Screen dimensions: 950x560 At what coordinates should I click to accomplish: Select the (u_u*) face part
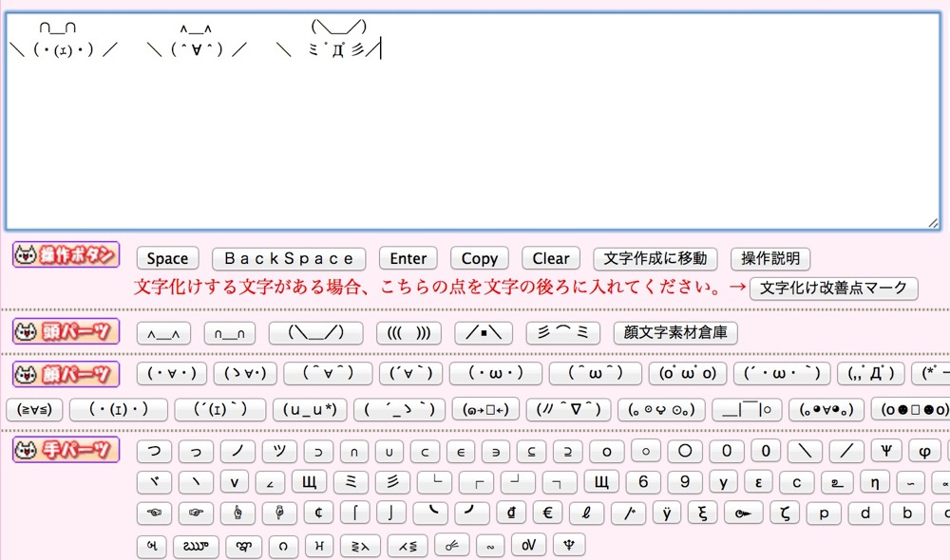pos(310,410)
